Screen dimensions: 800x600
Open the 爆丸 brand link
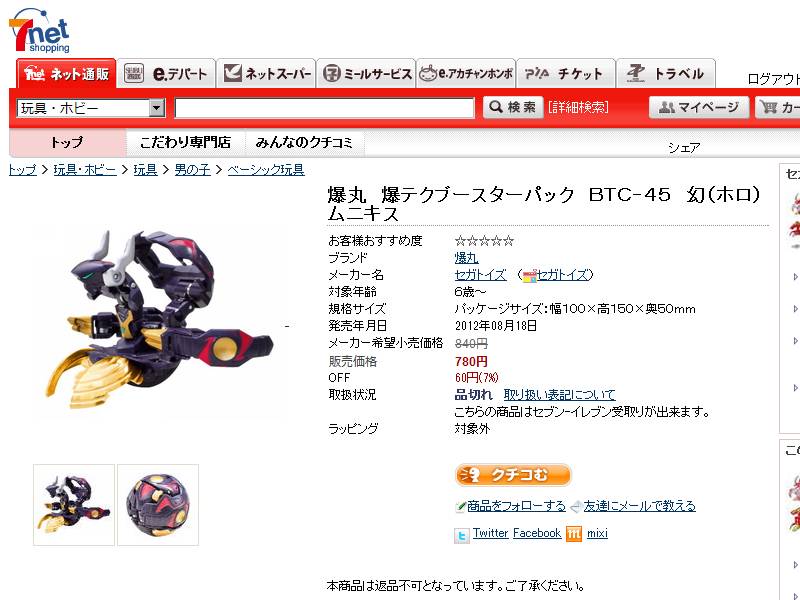(x=466, y=258)
